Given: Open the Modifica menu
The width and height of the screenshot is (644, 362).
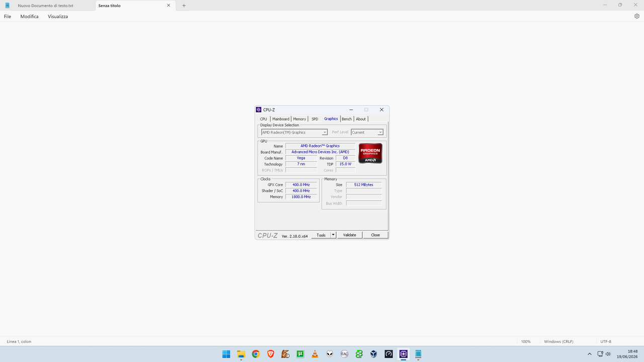Looking at the screenshot, I should tap(29, 17).
